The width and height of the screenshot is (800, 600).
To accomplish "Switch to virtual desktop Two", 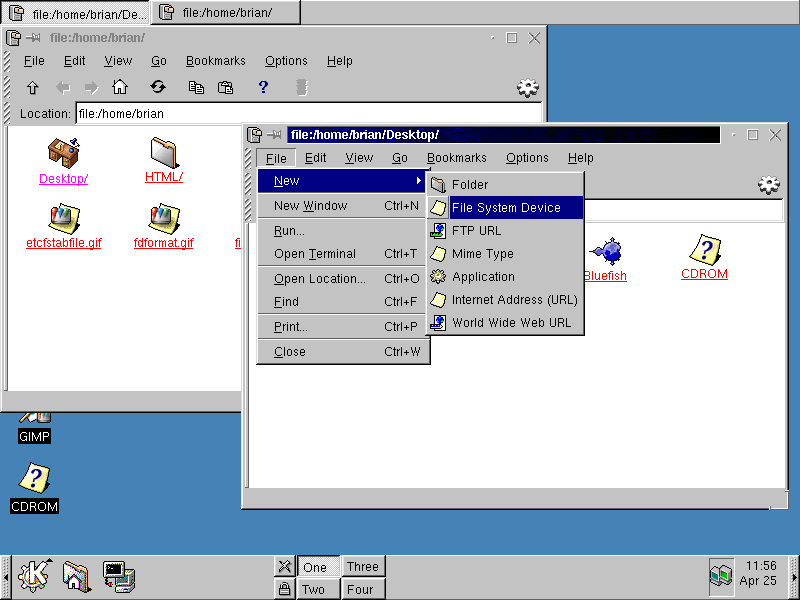I will tap(317, 589).
